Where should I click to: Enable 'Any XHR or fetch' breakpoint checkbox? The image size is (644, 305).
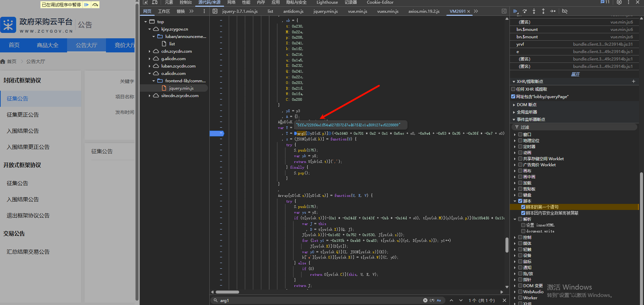513,89
